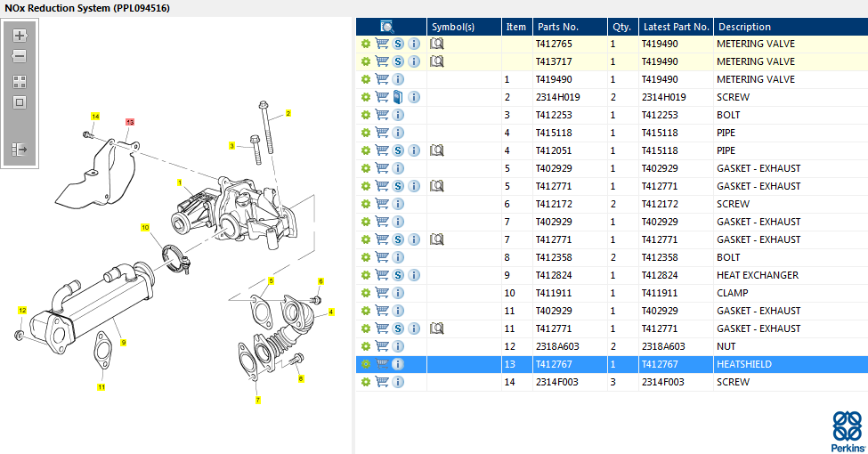Screen dimensions: 868x454
Task: Select callout 1 on the metering valve
Action: tap(179, 182)
